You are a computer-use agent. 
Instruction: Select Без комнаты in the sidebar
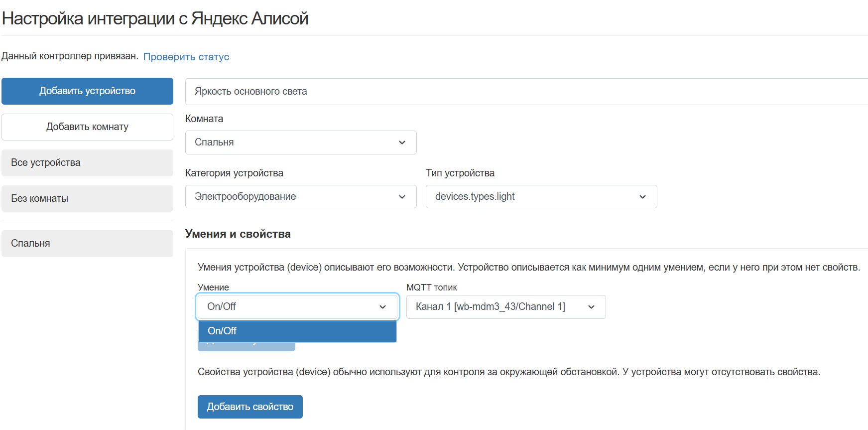coord(87,199)
